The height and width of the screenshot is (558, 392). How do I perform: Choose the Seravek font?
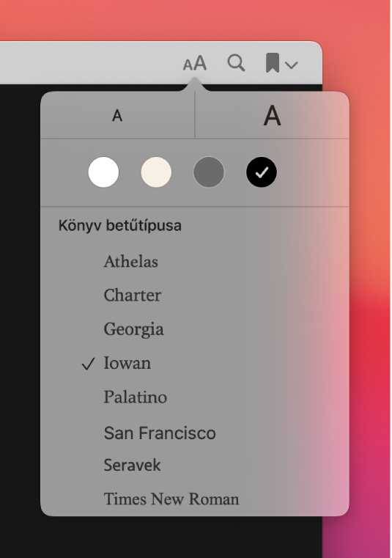(132, 465)
